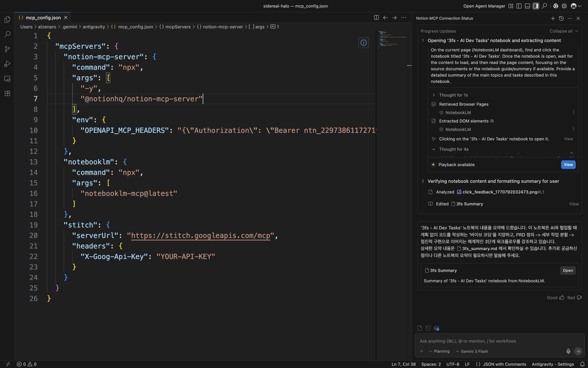Open settings gear in title bar
588x368 pixels.
pyautogui.click(x=564, y=6)
